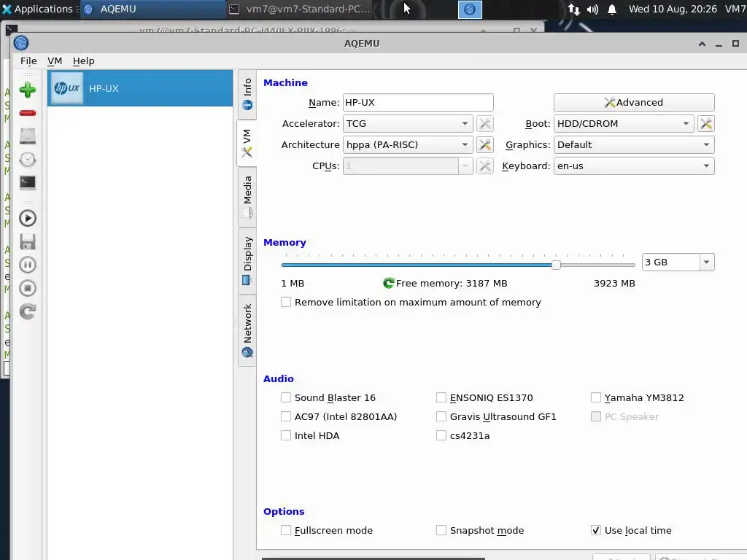This screenshot has width=747, height=560.
Task: Click in the Name input field
Action: click(418, 102)
